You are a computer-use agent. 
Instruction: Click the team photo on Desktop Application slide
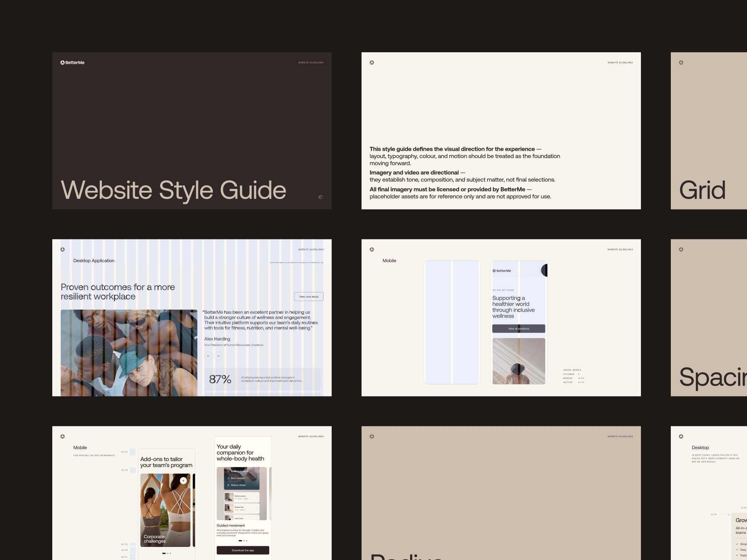pyautogui.click(x=129, y=353)
